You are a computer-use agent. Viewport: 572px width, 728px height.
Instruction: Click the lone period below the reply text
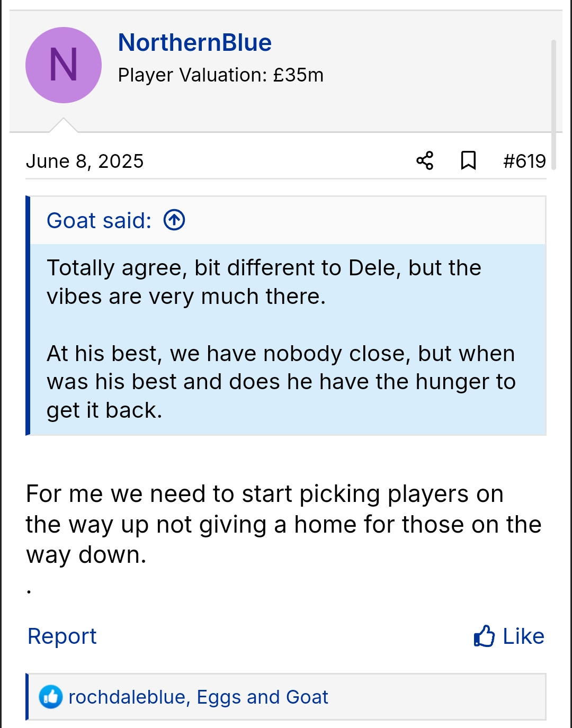pyautogui.click(x=29, y=591)
